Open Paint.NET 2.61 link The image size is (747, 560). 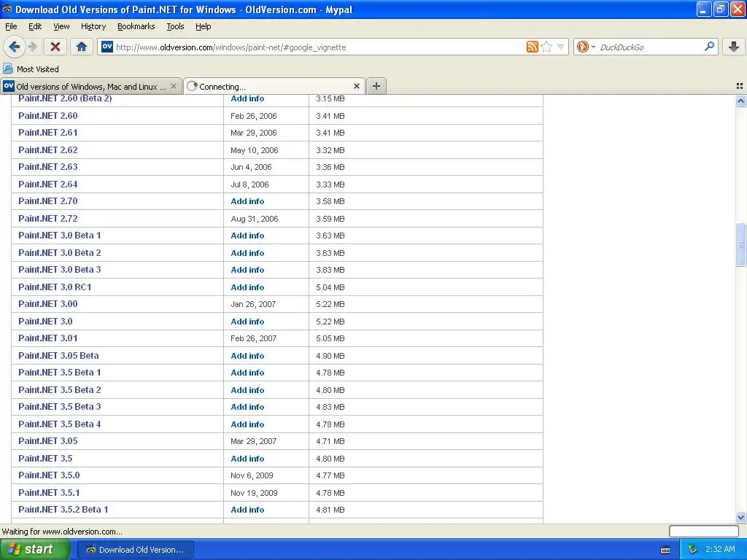click(48, 133)
